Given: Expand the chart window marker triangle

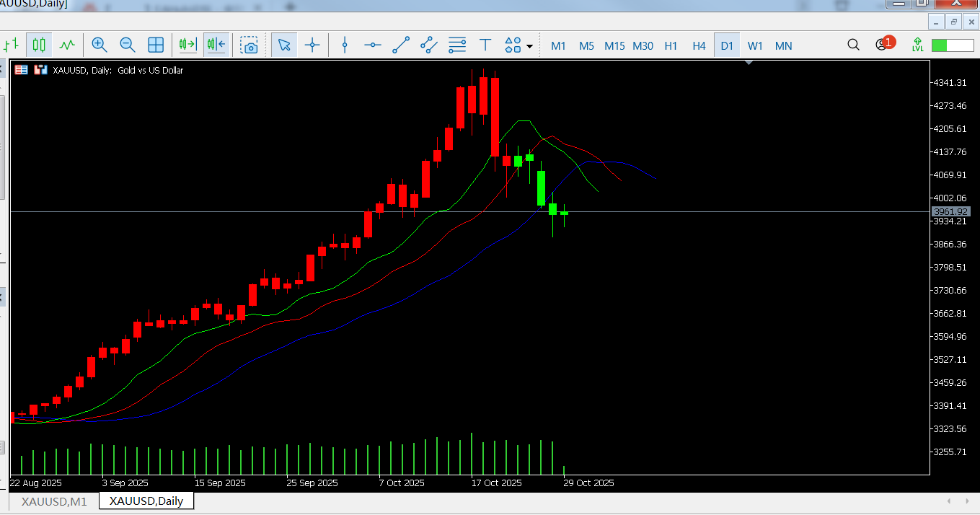Looking at the screenshot, I should click(x=749, y=63).
